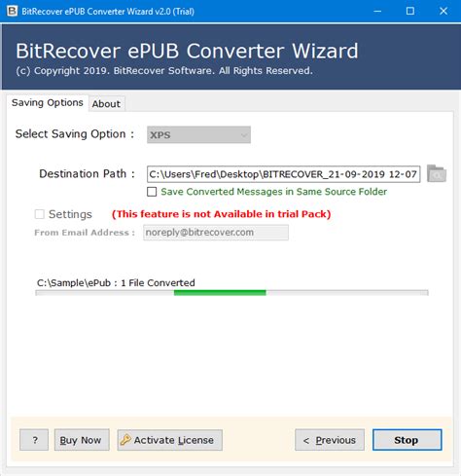461x476 pixels.
Task: Click the Activate License button
Action: pos(170,440)
